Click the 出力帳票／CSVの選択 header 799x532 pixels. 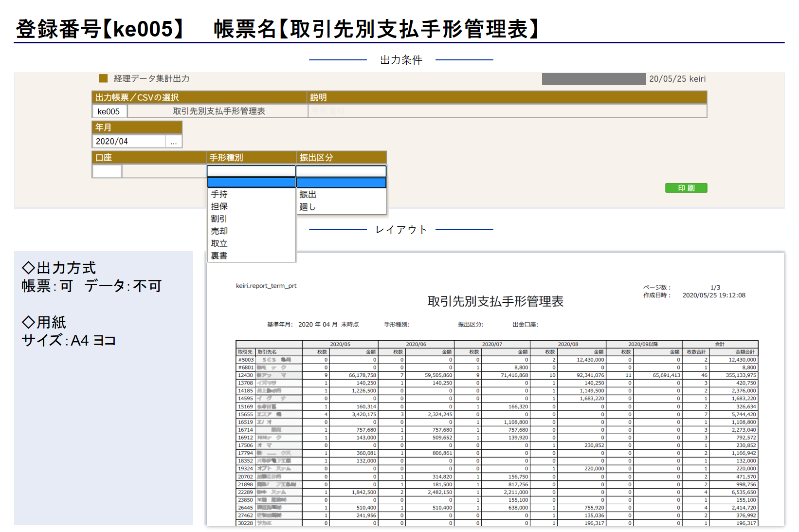pyautogui.click(x=199, y=97)
